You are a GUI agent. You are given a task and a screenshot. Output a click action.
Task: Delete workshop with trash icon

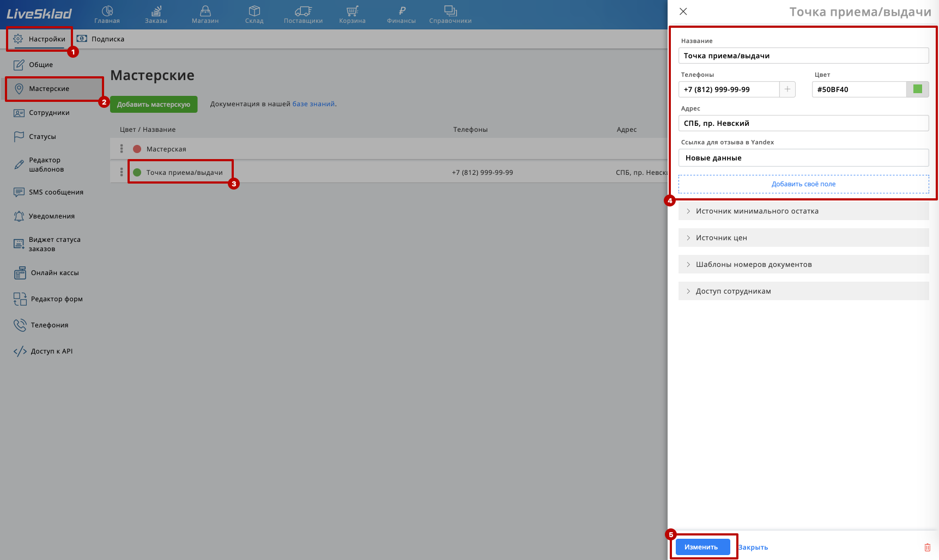(927, 547)
